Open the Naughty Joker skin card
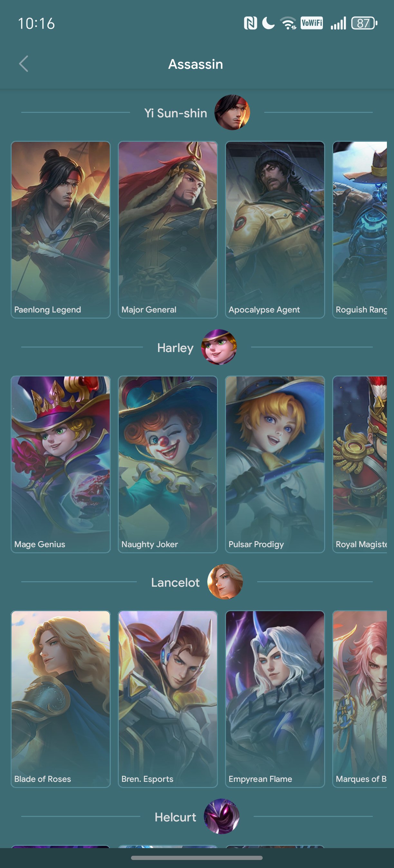 tap(168, 464)
